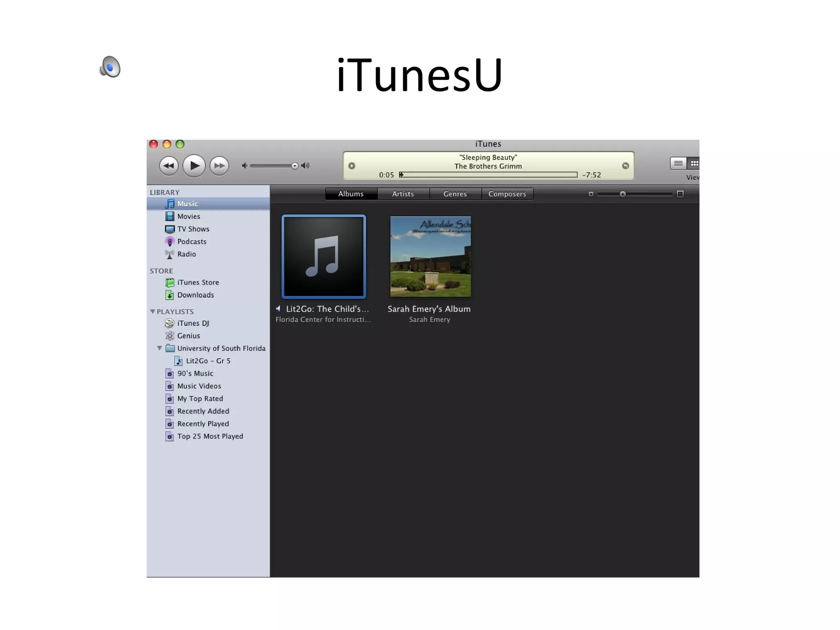Click the "Lit2Go: The Child's..." album title
Screen dimensions: 840x630
[x=327, y=309]
